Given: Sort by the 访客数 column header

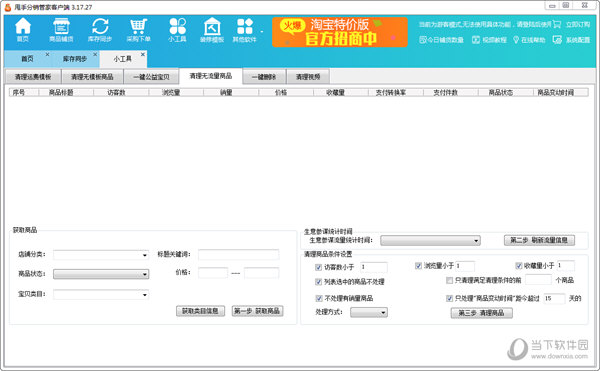Looking at the screenshot, I should 121,92.
